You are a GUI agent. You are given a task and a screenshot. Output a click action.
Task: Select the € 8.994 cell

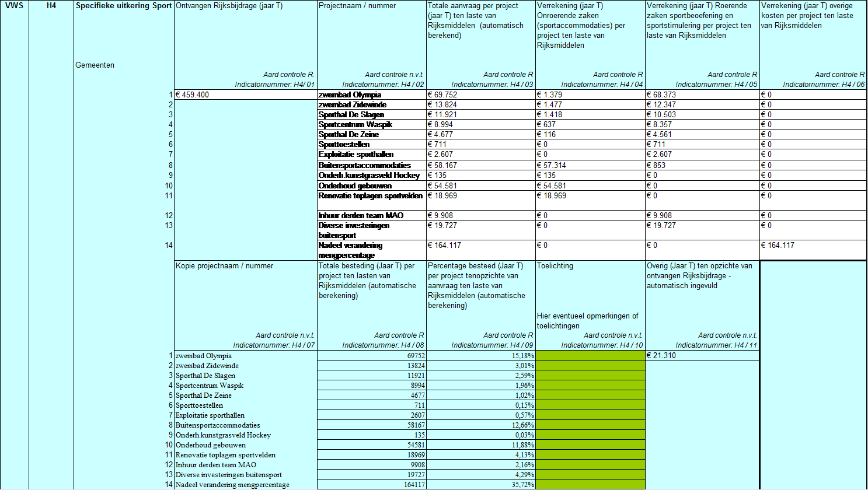tap(481, 124)
